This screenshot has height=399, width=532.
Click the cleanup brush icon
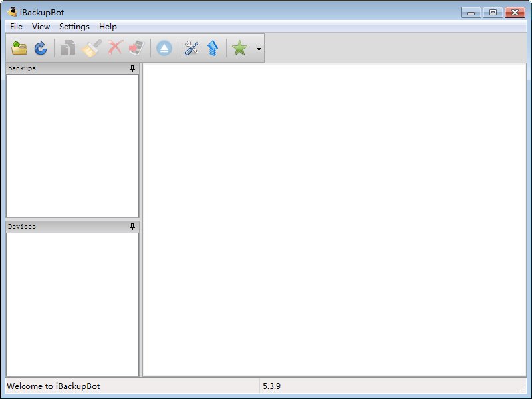91,48
